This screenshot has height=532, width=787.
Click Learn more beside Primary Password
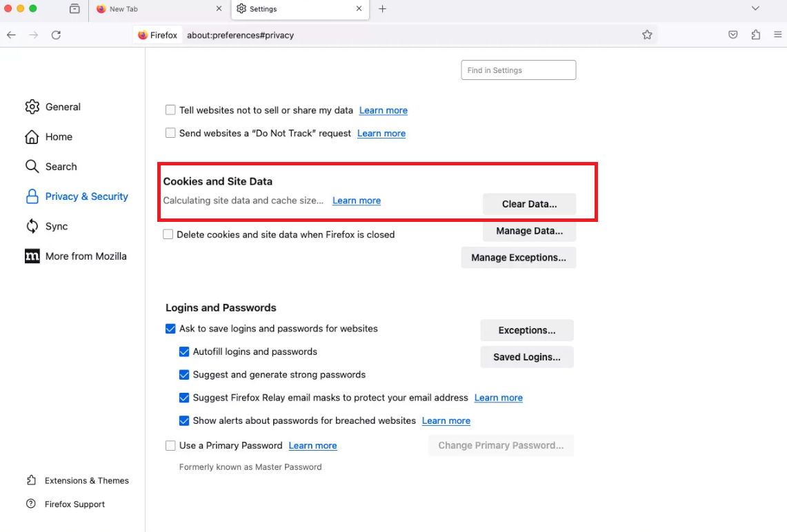point(312,445)
